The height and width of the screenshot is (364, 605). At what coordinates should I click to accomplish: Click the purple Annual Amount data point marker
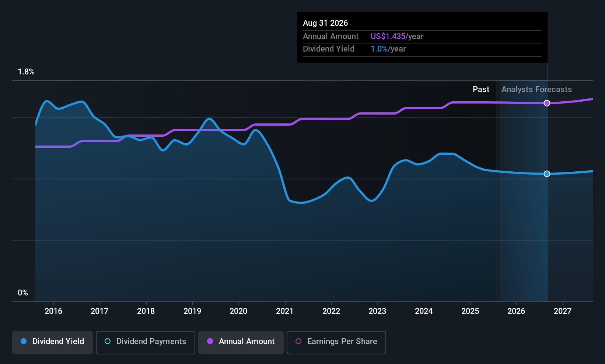(547, 103)
